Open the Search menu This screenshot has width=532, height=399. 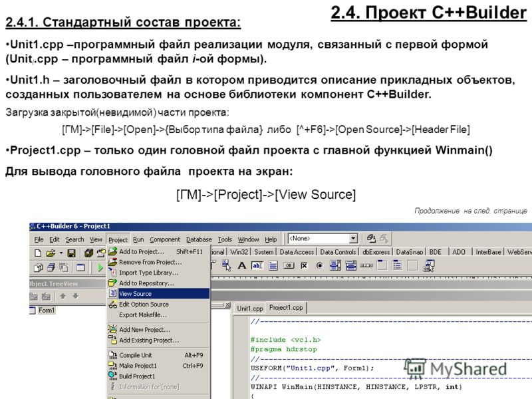click(74, 239)
